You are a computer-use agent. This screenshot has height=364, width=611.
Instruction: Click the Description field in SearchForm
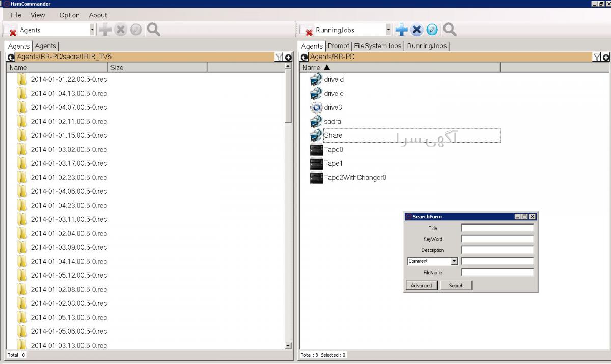(497, 250)
